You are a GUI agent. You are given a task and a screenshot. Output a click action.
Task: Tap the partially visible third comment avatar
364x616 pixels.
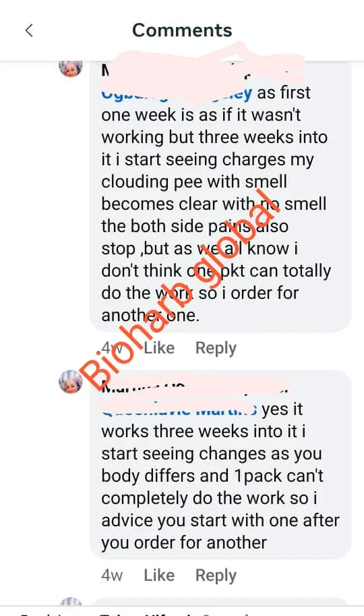[71, 601]
